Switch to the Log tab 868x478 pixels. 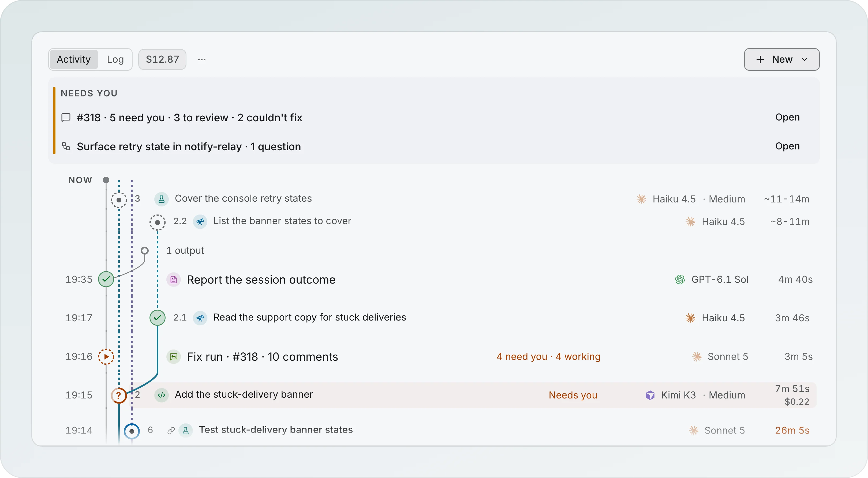coord(115,59)
